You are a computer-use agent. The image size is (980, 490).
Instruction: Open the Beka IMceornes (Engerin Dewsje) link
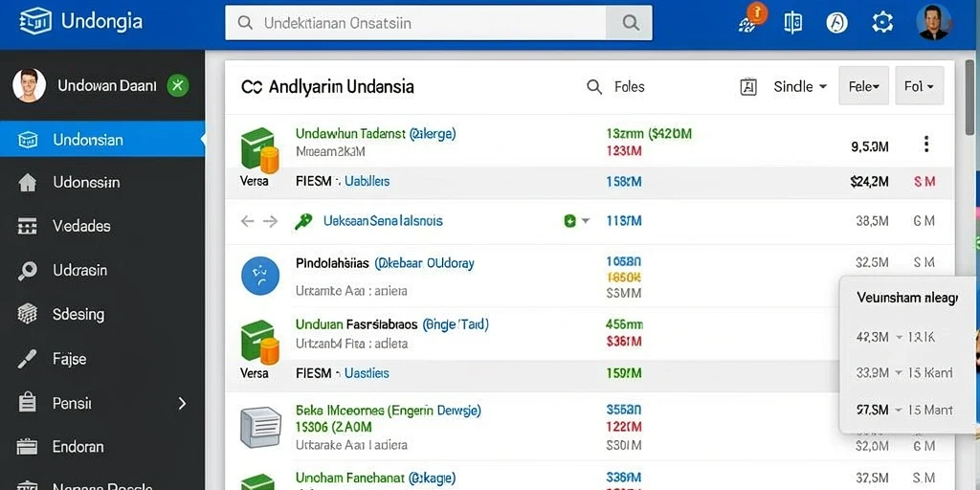coord(389,411)
